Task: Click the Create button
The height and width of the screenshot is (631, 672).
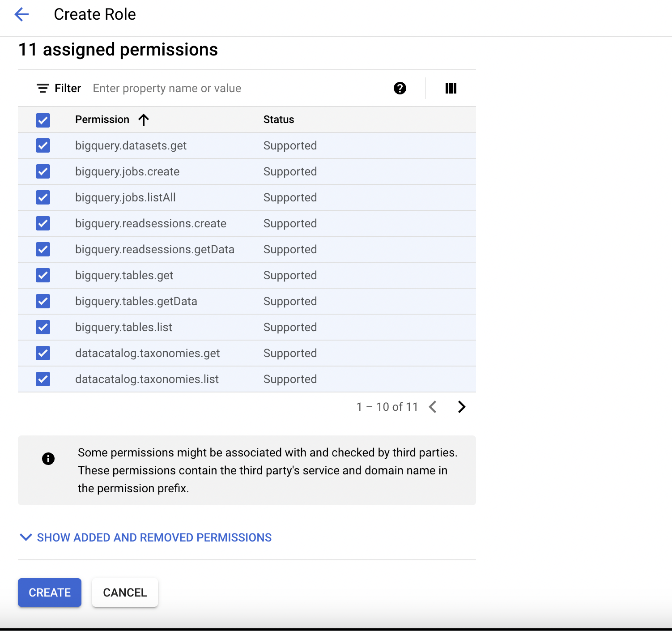Action: click(49, 592)
